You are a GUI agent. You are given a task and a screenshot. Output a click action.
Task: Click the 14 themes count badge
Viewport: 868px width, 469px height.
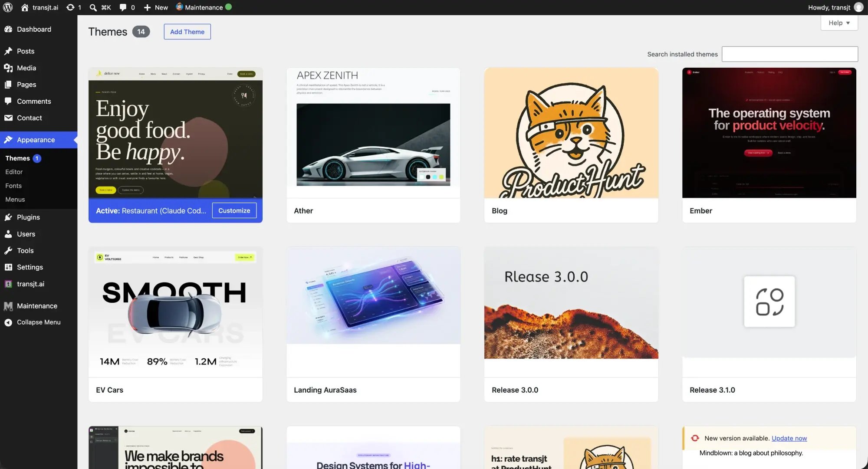pyautogui.click(x=141, y=32)
